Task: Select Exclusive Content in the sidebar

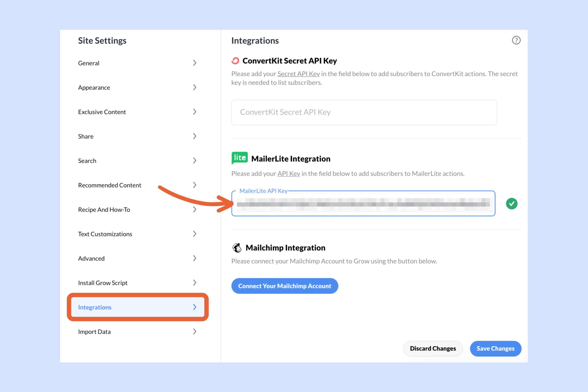Action: (102, 112)
